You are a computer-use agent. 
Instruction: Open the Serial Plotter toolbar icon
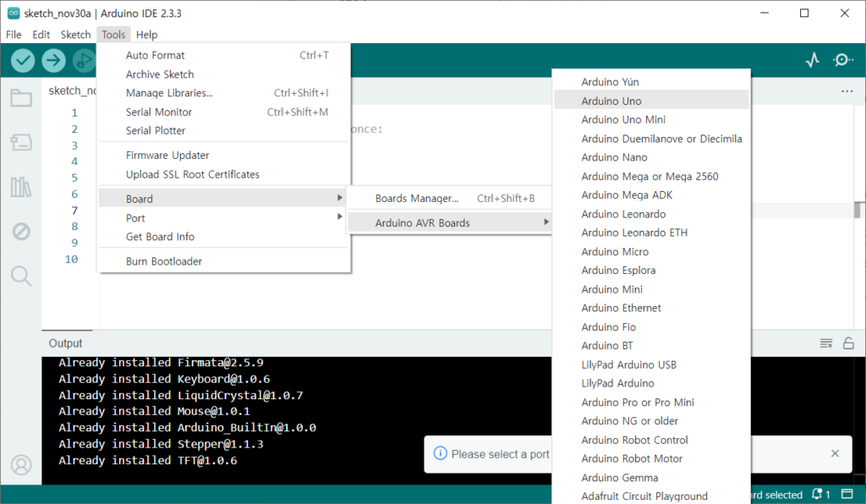point(812,60)
